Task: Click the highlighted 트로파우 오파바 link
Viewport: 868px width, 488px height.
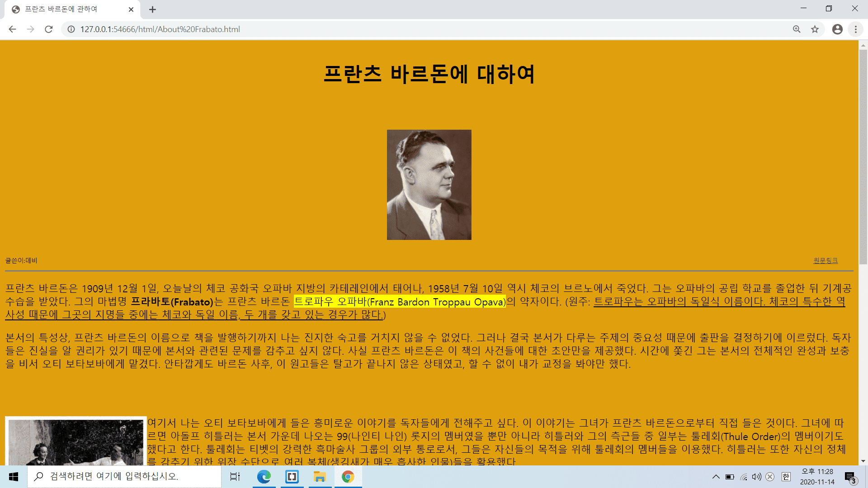Action: coord(400,301)
